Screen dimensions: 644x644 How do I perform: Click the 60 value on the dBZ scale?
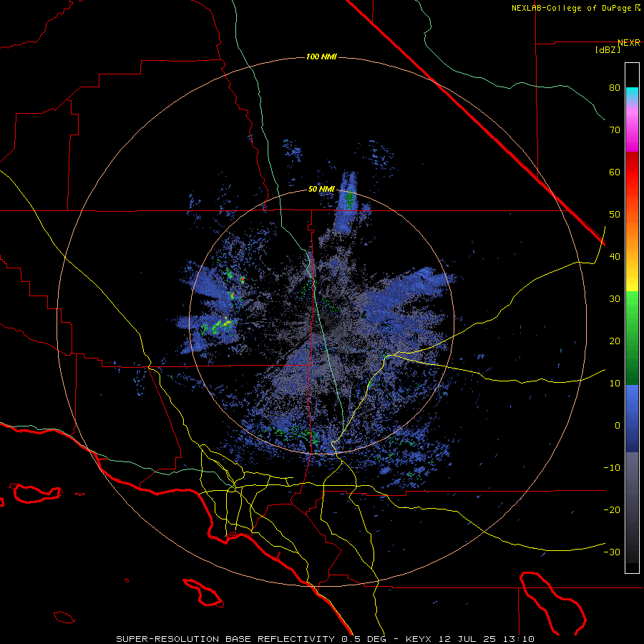coord(615,172)
